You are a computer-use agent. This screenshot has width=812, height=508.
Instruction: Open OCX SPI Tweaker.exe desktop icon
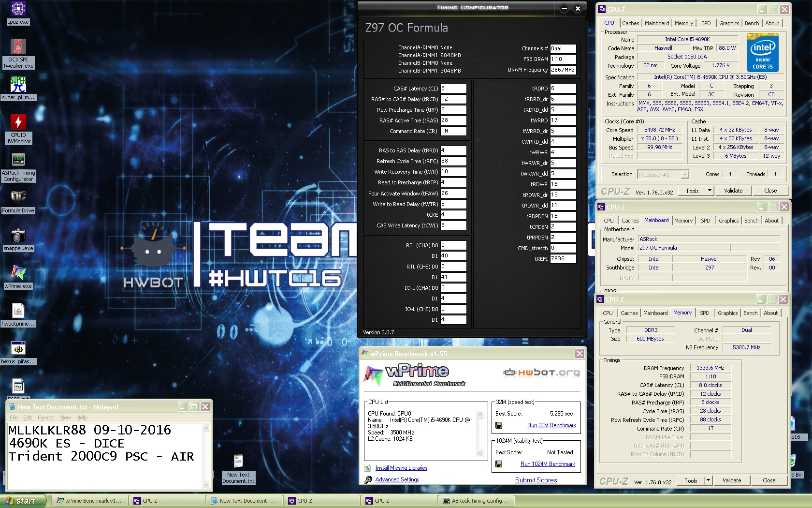(x=18, y=54)
